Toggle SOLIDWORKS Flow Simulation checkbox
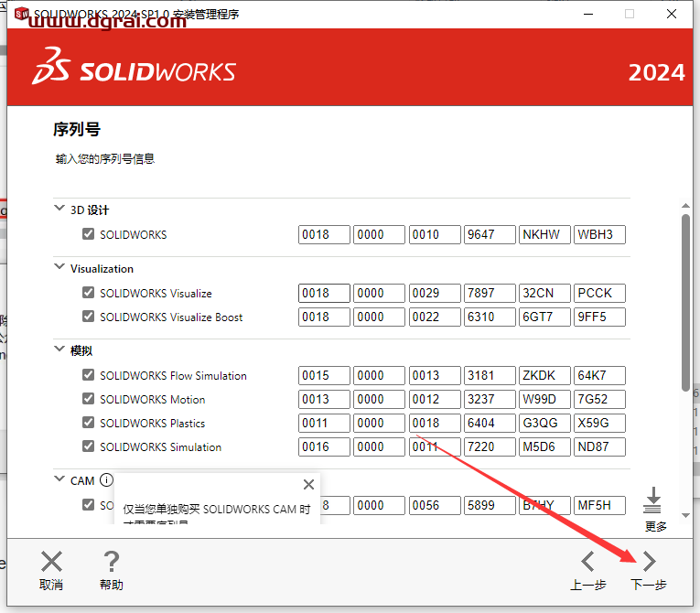Image resolution: width=700 pixels, height=613 pixels. (88, 374)
